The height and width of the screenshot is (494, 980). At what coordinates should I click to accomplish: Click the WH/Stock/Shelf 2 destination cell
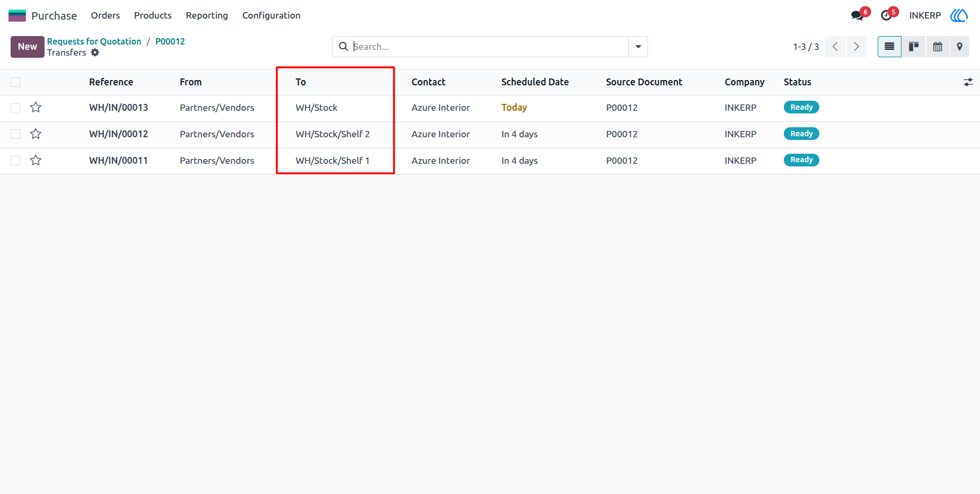332,134
